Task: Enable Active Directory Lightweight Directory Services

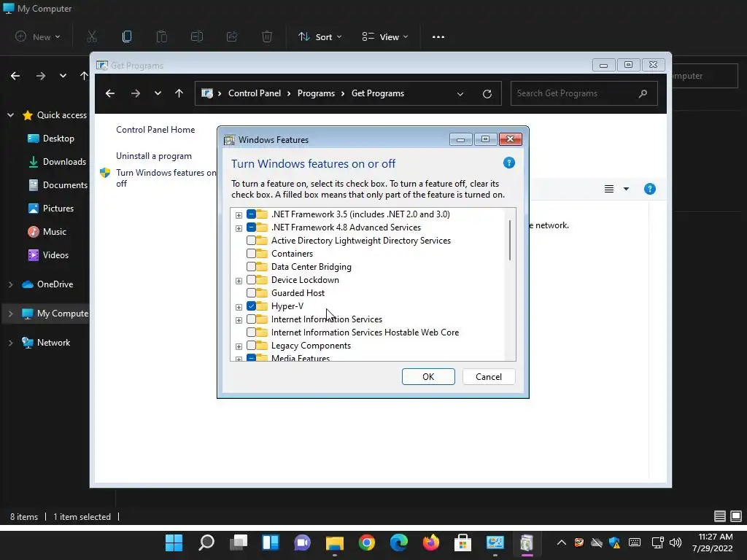Action: pos(251,241)
